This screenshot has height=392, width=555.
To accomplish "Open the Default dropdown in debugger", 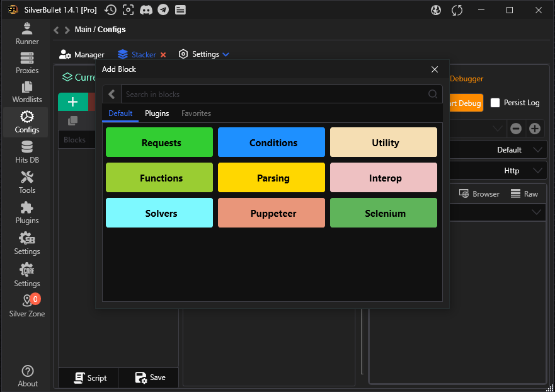I will (x=498, y=150).
